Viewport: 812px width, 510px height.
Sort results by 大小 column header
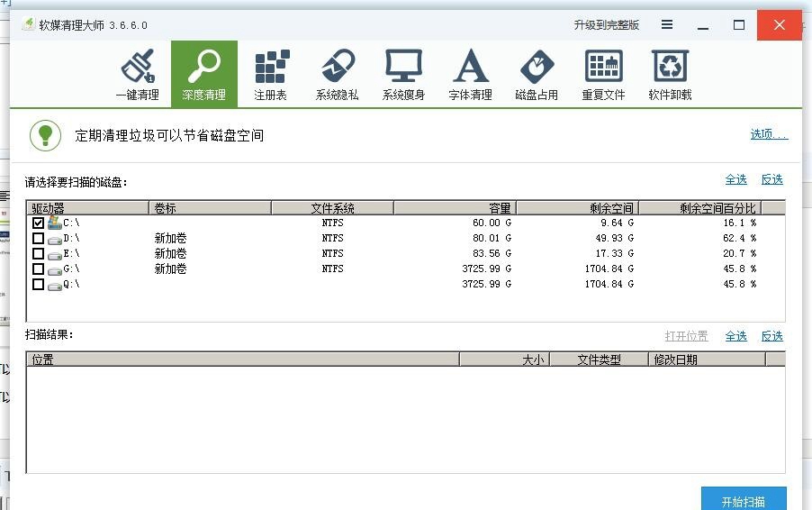click(x=504, y=360)
